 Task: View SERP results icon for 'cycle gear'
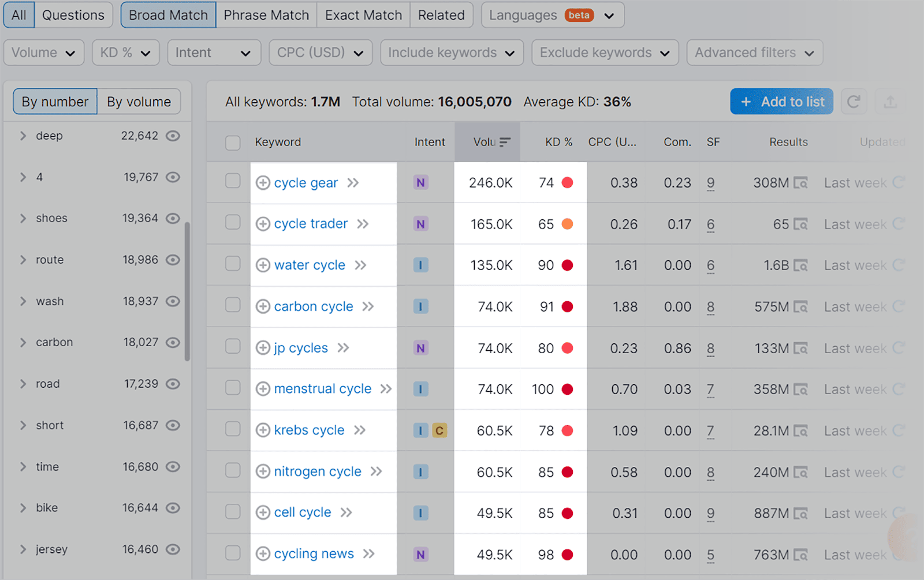point(800,183)
